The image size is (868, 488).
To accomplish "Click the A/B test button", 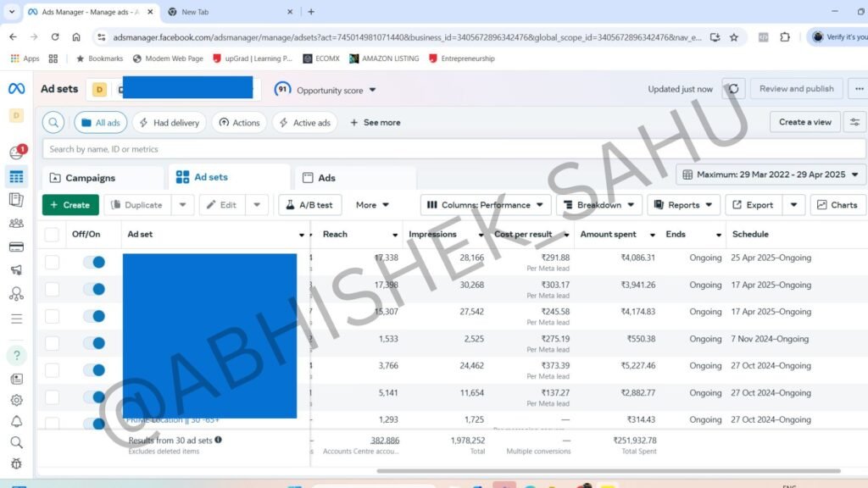I will pyautogui.click(x=309, y=205).
